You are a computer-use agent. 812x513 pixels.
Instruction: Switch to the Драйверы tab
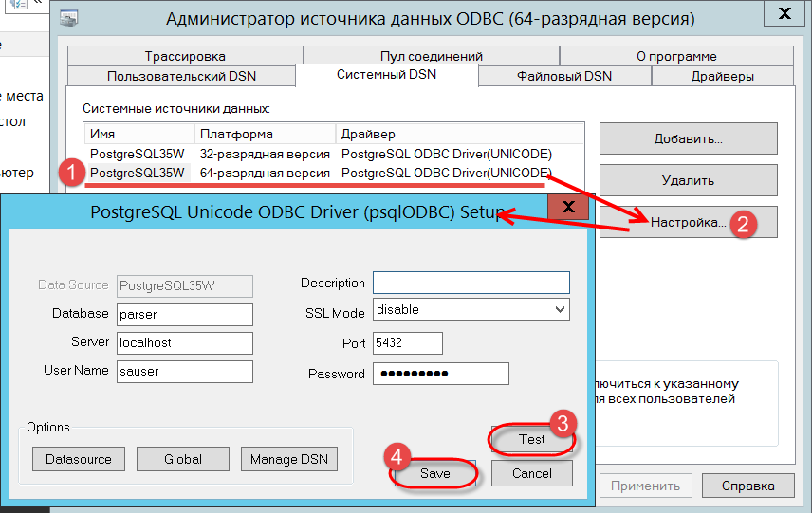click(x=722, y=76)
